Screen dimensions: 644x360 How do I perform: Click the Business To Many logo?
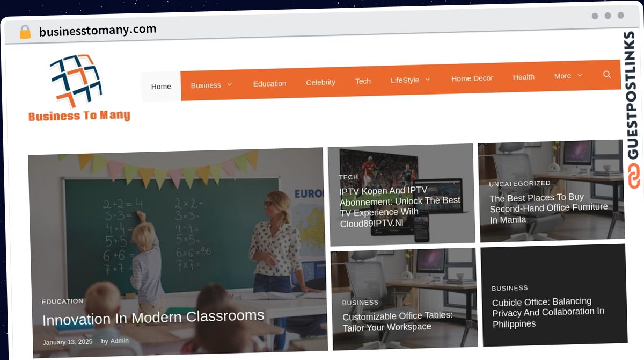[x=78, y=88]
